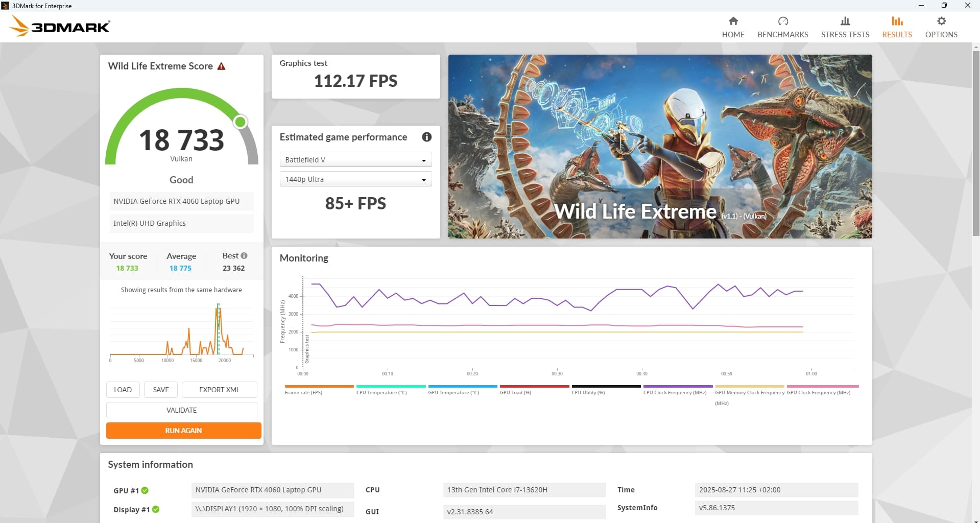Click the 112.17 FPS graphics test value

tap(355, 81)
